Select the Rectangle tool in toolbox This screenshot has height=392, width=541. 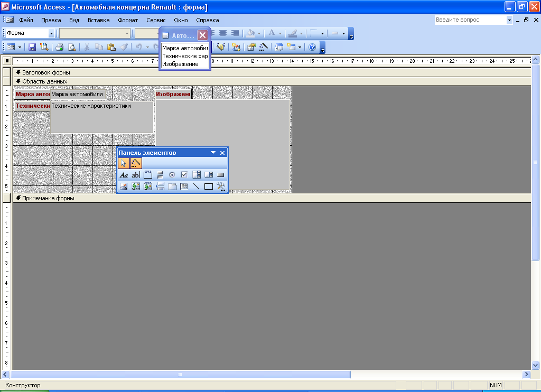point(208,186)
